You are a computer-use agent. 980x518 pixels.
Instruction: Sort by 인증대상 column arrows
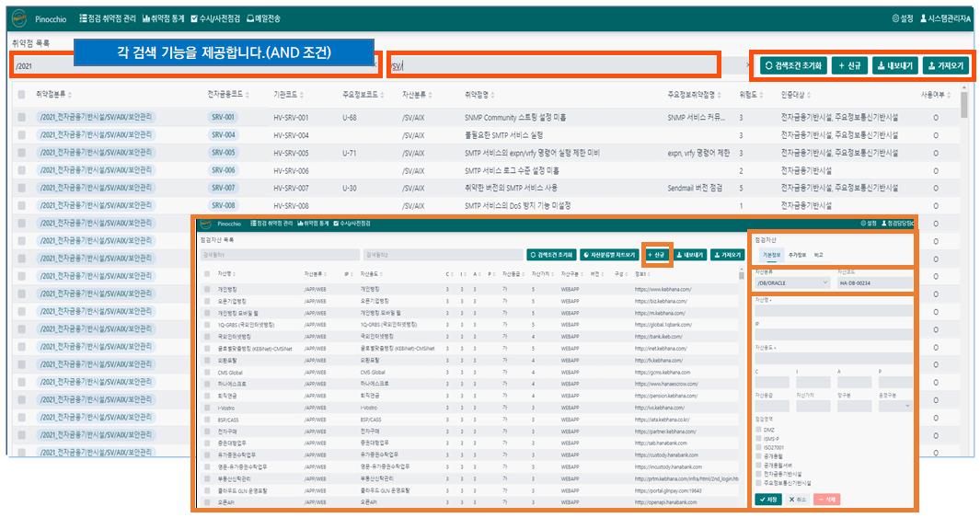810,95
